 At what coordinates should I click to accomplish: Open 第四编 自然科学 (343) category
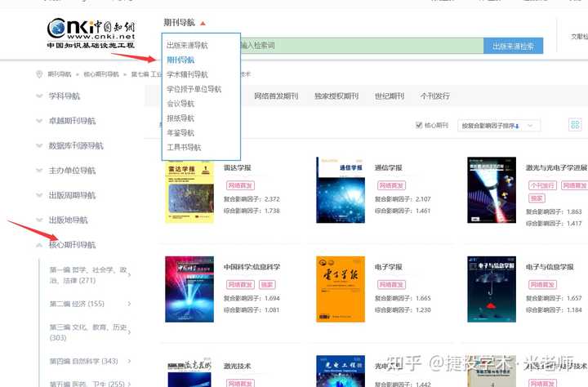[x=83, y=361]
